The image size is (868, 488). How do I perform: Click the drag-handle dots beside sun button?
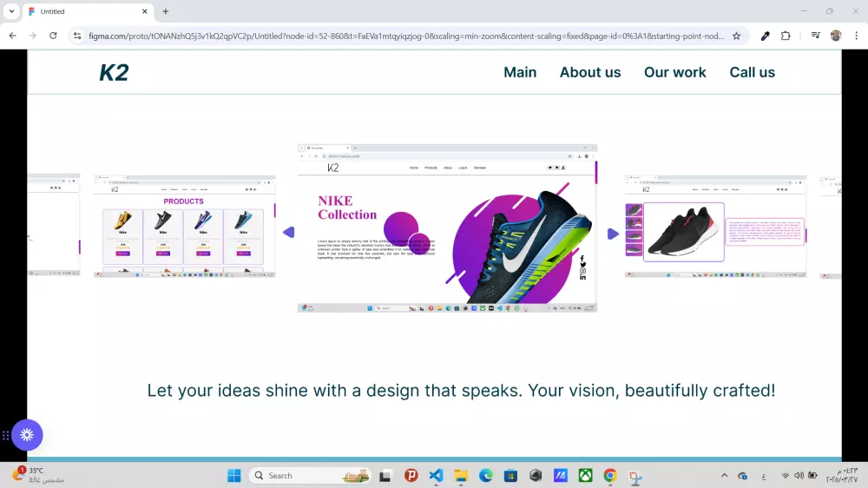pyautogui.click(x=5, y=435)
